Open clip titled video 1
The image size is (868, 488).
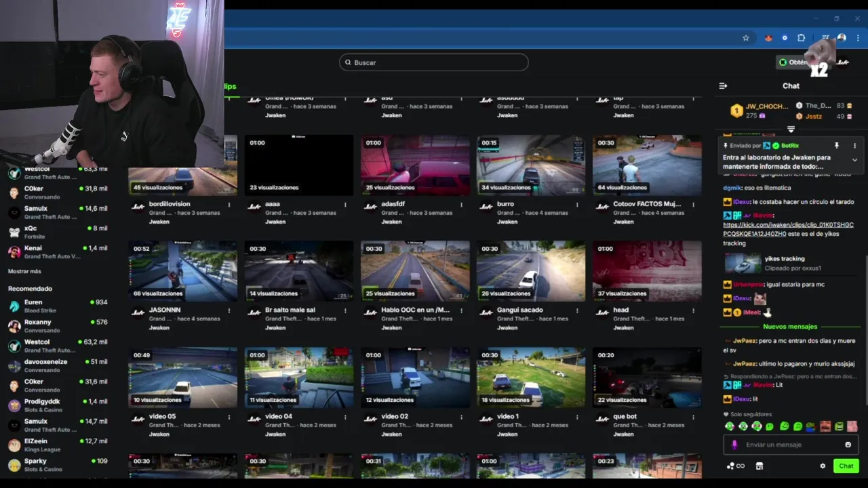(507, 417)
